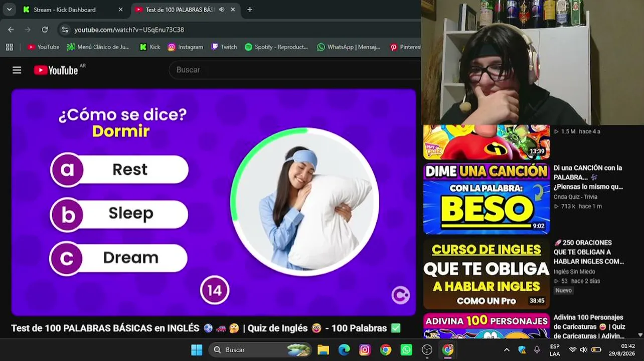Open File Explorer from the taskbar
The width and height of the screenshot is (644, 361).
(x=323, y=349)
